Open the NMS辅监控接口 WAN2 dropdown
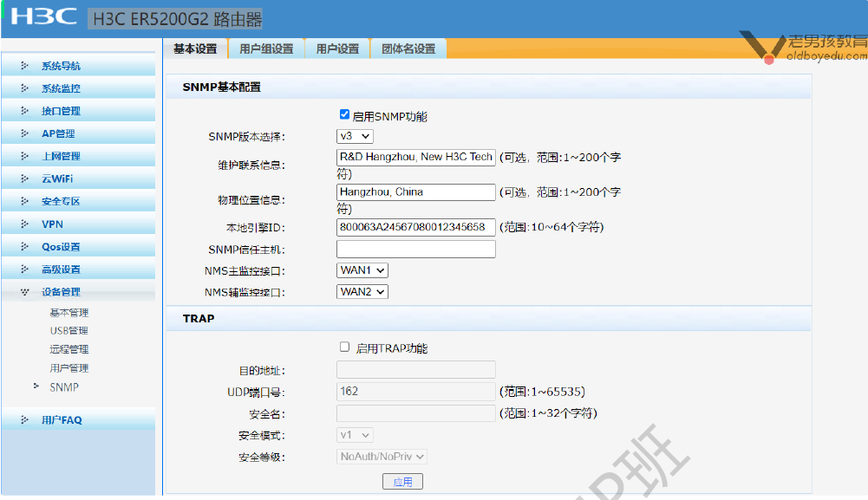868x500 pixels. pos(362,292)
